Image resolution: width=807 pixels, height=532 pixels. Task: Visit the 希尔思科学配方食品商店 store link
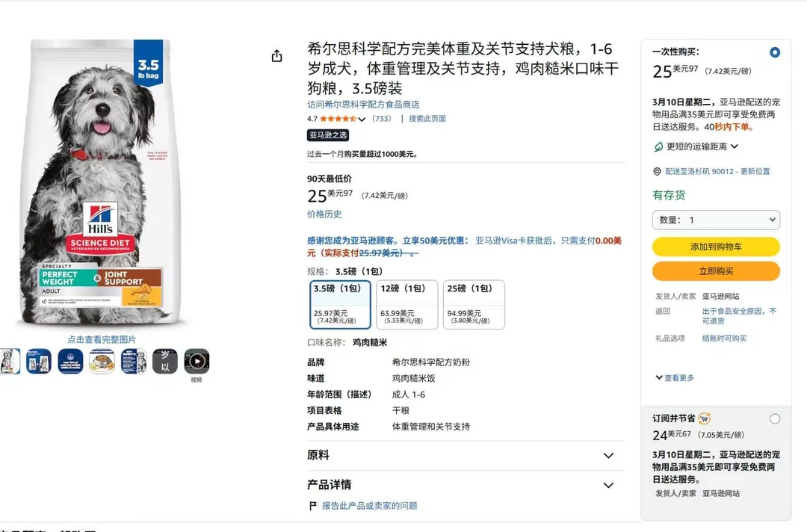[363, 105]
